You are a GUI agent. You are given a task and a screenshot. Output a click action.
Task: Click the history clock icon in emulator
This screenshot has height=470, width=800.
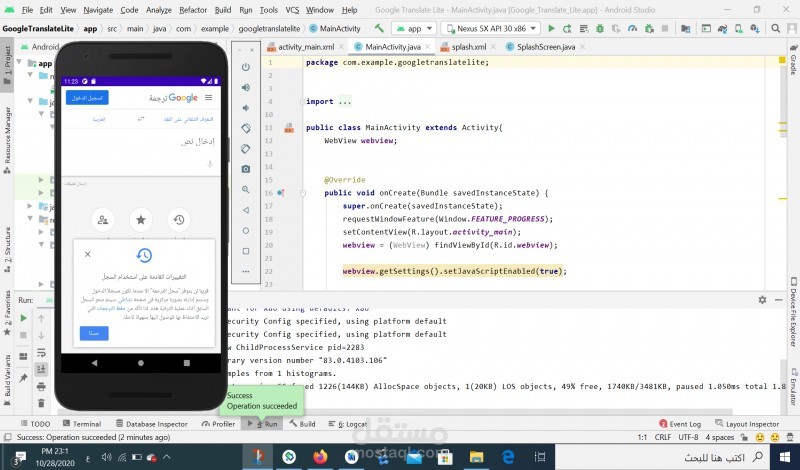pos(179,220)
